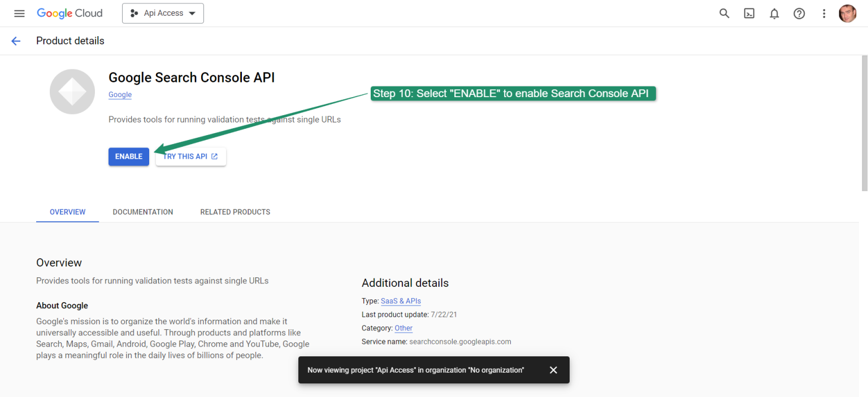Open your profile avatar menu
This screenshot has width=868, height=397.
(848, 13)
